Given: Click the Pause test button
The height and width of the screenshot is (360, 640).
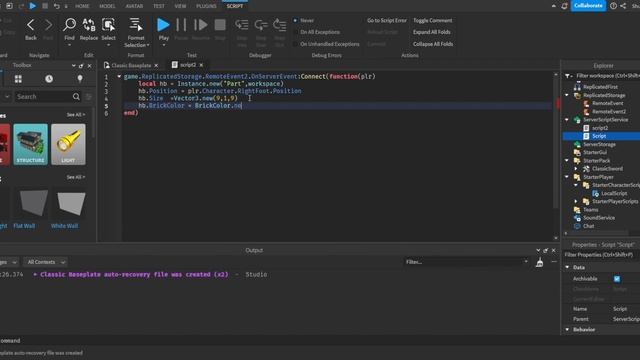Looking at the screenshot, I should click(181, 25).
